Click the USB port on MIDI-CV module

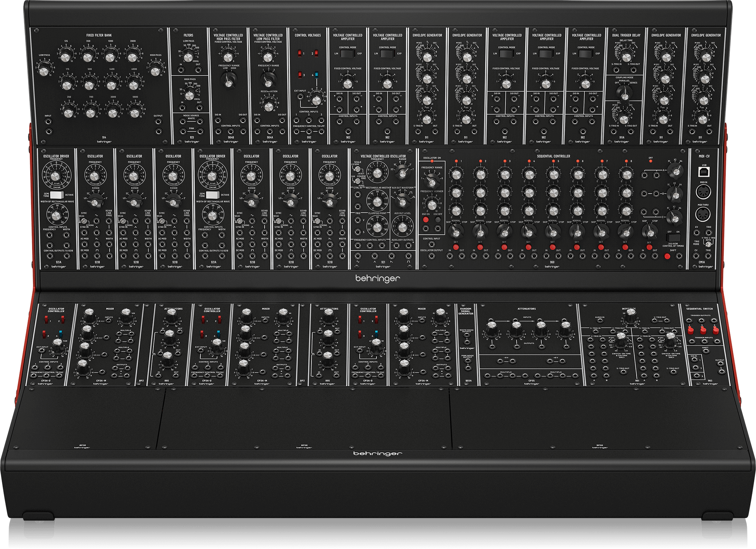(x=703, y=172)
